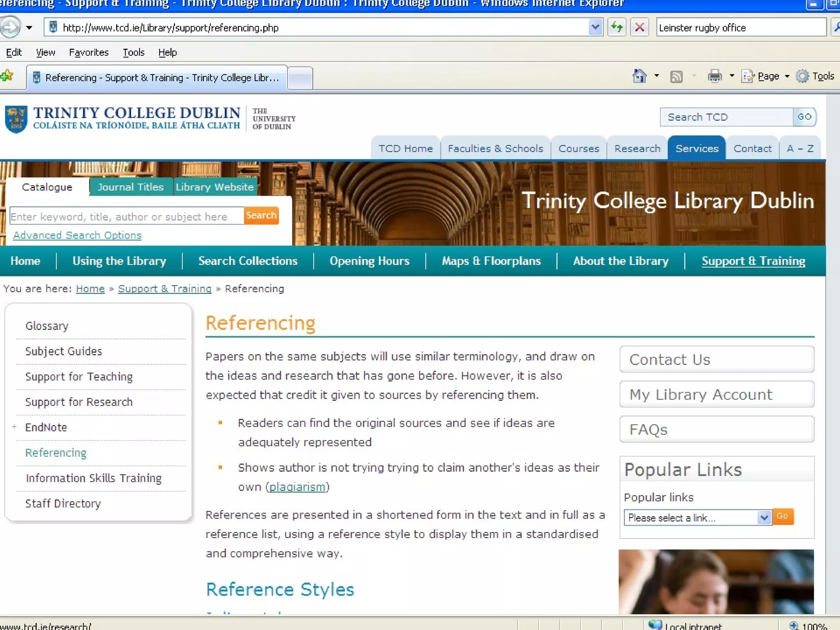Expand the EndNote sidebar item
Screen dimensions: 840x630
point(14,427)
